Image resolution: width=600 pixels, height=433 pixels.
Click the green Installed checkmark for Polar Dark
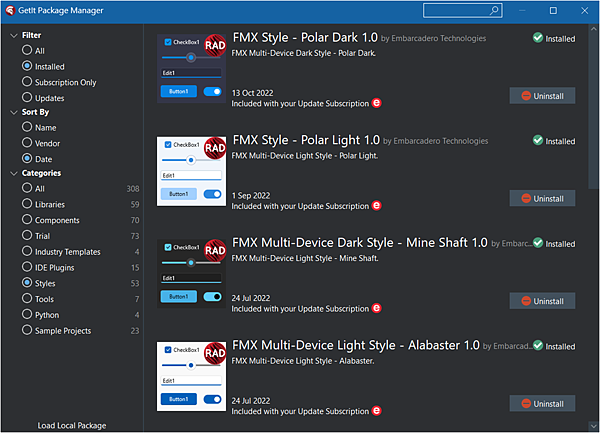point(538,38)
